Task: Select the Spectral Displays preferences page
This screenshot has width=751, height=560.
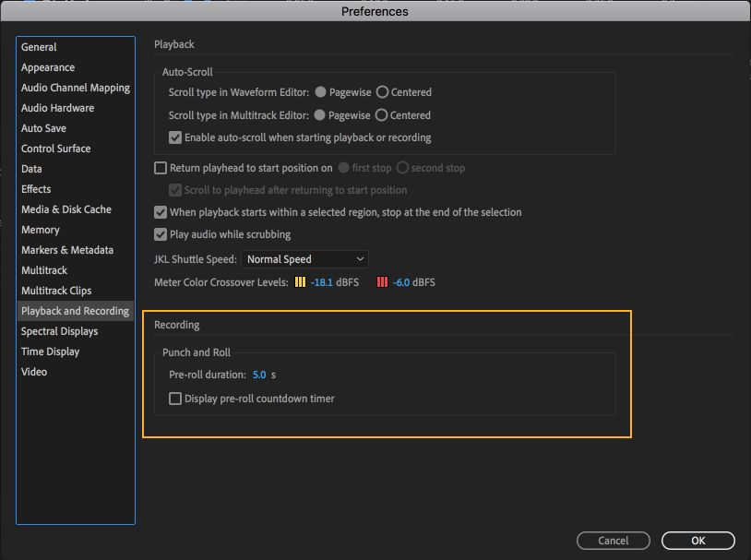Action: 59,330
